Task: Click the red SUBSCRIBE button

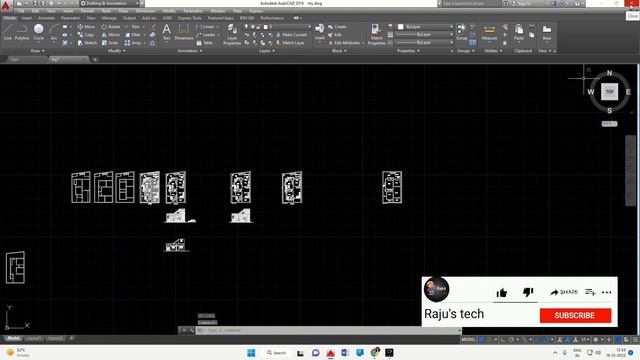Action: tap(575, 315)
